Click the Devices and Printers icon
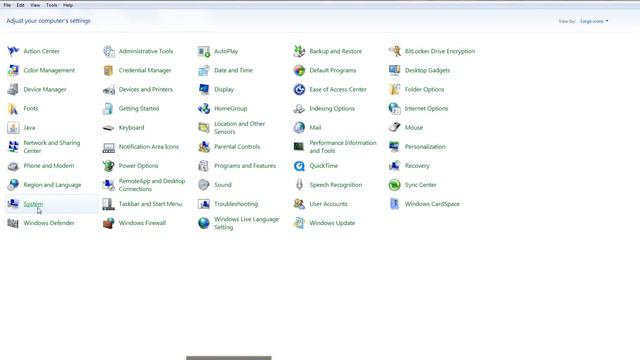This screenshot has width=640, height=360. point(109,89)
